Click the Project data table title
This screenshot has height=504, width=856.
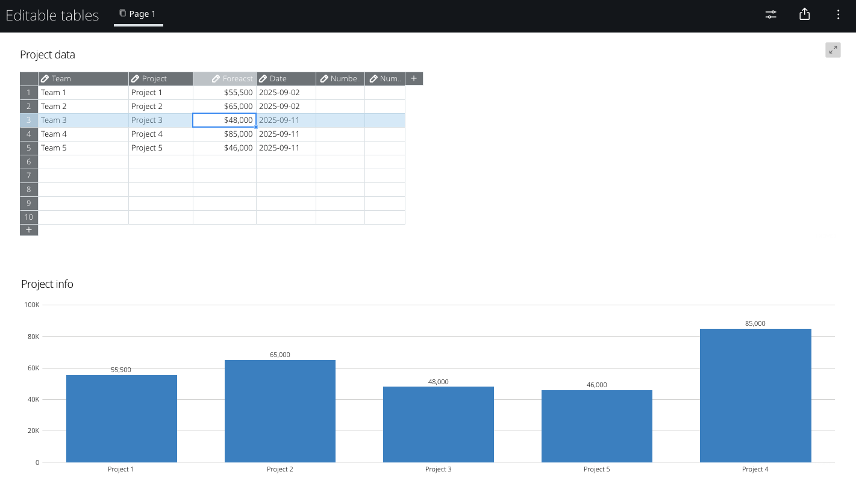coord(48,55)
